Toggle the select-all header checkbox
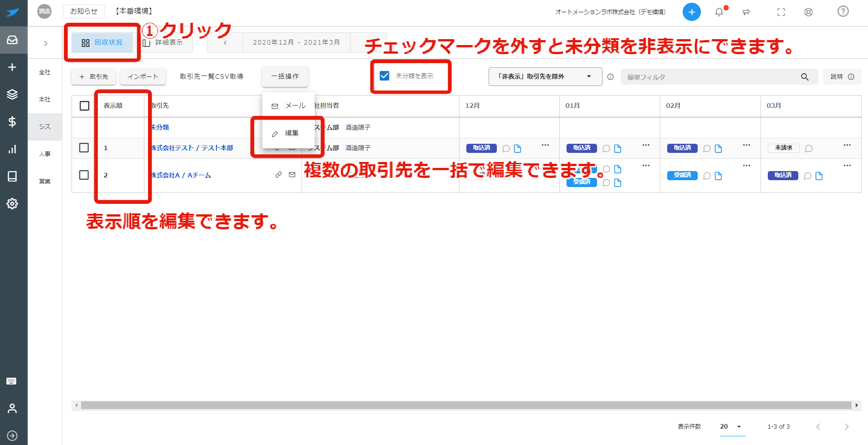Screen dimensions: 868x445 click(x=84, y=106)
